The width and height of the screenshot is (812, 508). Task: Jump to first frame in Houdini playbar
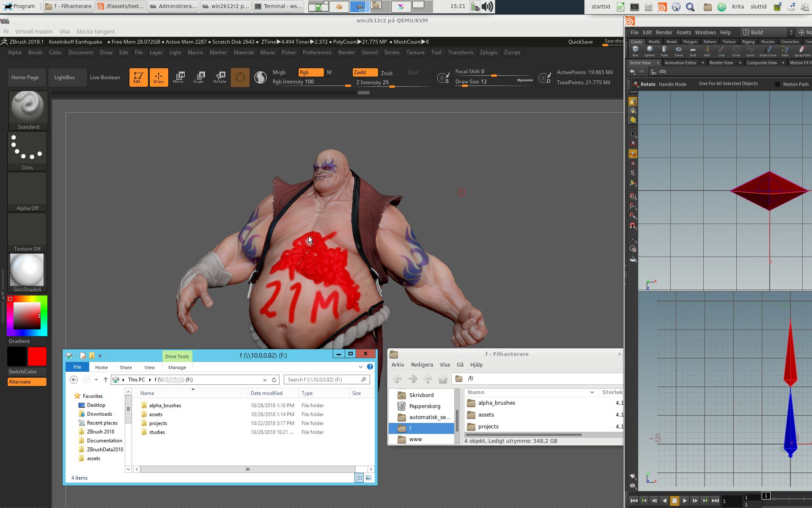pyautogui.click(x=634, y=501)
